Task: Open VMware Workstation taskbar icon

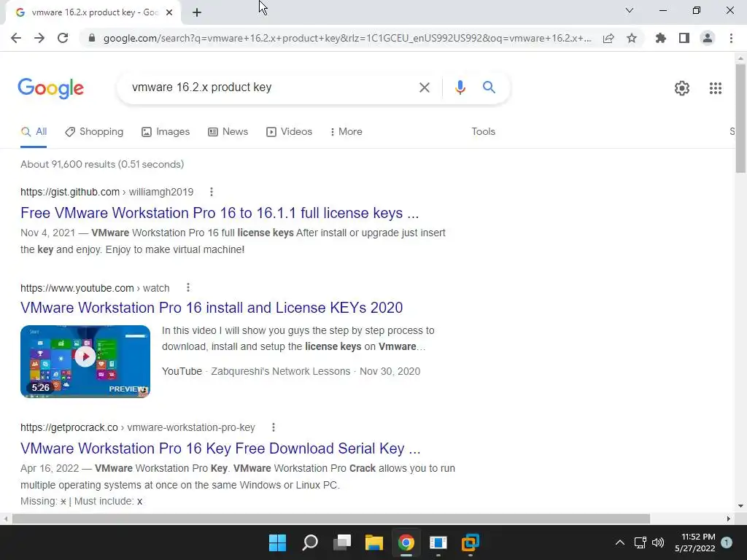Action: [x=471, y=542]
